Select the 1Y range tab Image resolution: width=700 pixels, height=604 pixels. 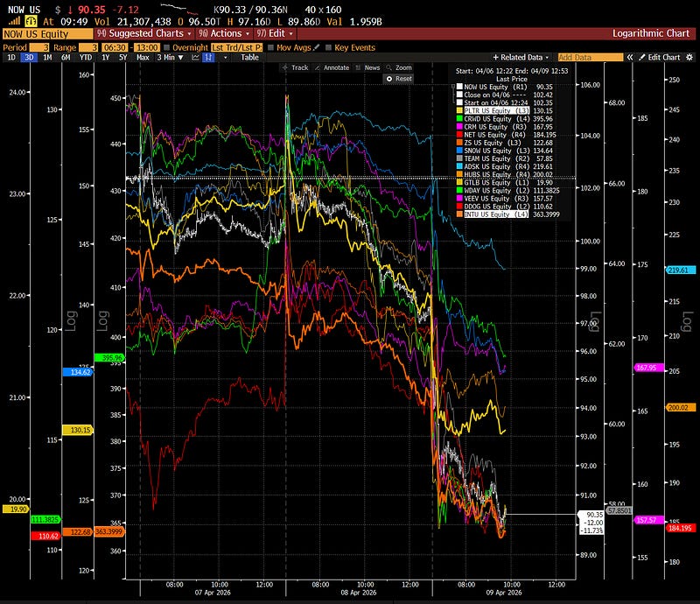[x=105, y=57]
